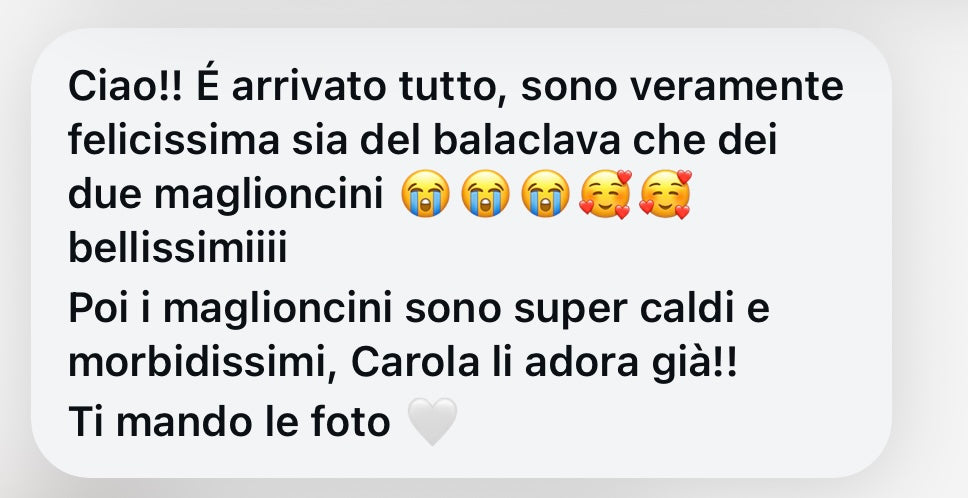This screenshot has width=968, height=498.
Task: Click the middle crying face emoji
Action: 486,193
